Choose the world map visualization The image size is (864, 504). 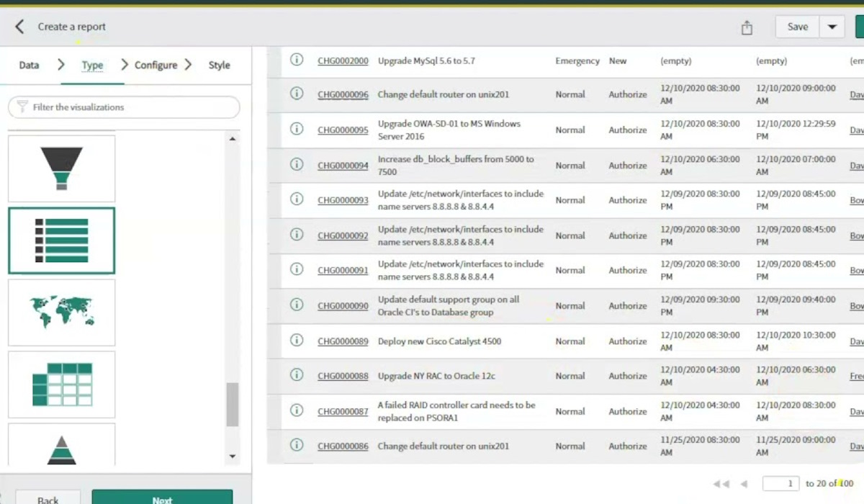coord(61,312)
